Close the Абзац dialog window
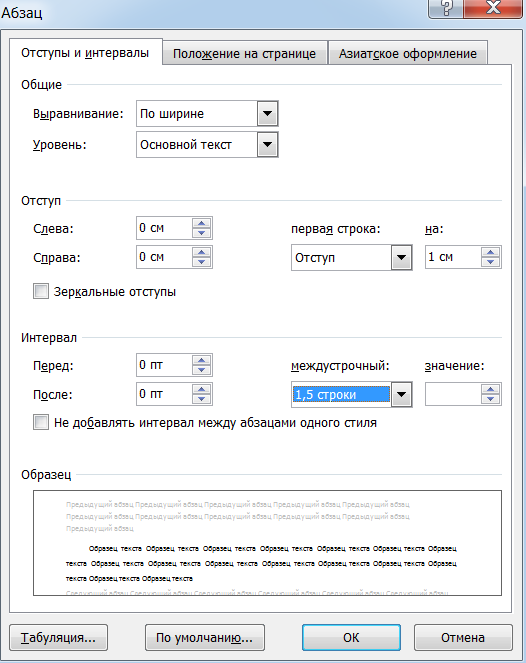The width and height of the screenshot is (526, 663). pos(493,8)
